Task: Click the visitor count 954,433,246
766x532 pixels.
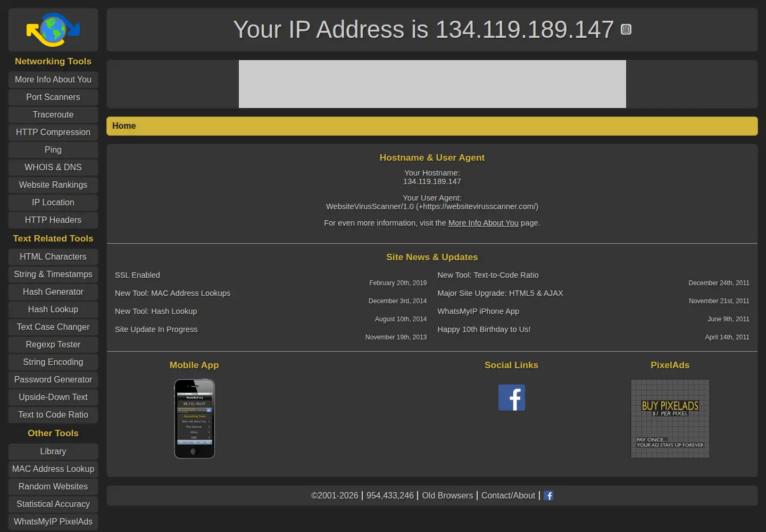Action: point(390,495)
